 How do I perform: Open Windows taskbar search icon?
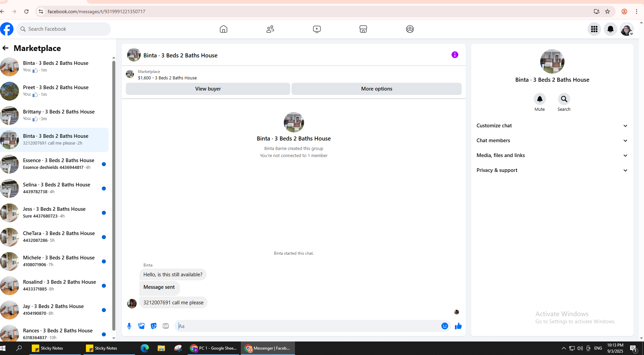(19, 348)
